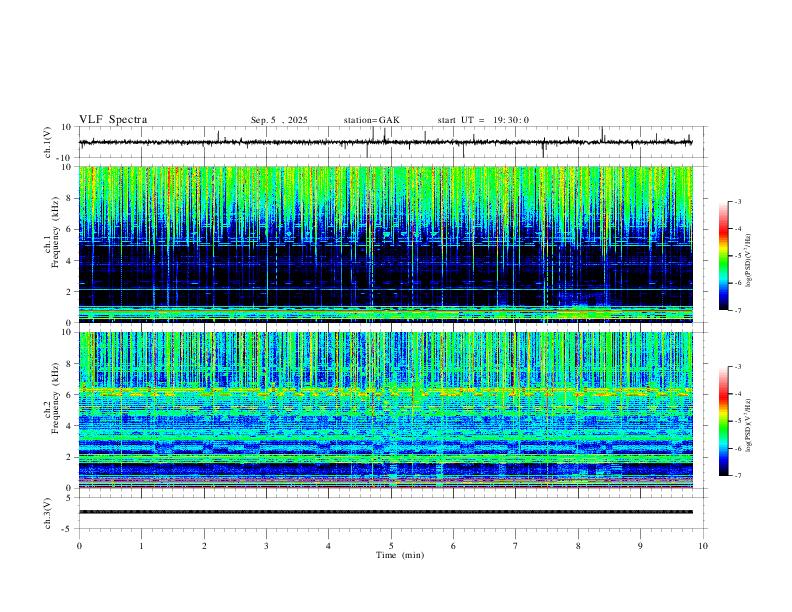
Task: Click tick label "4" on the Time axis
Action: (x=329, y=546)
